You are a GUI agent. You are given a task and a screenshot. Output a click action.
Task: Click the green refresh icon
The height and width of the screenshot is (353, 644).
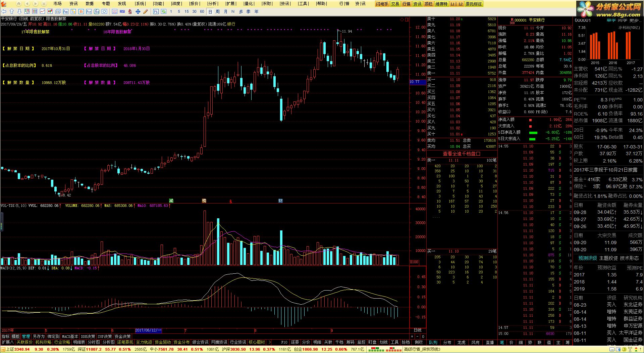164,11
